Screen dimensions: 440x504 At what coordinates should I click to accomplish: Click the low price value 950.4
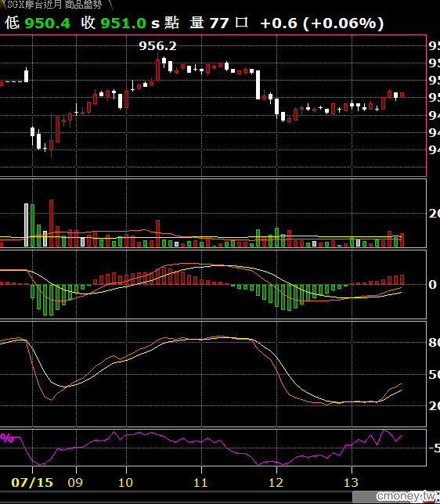click(x=48, y=23)
